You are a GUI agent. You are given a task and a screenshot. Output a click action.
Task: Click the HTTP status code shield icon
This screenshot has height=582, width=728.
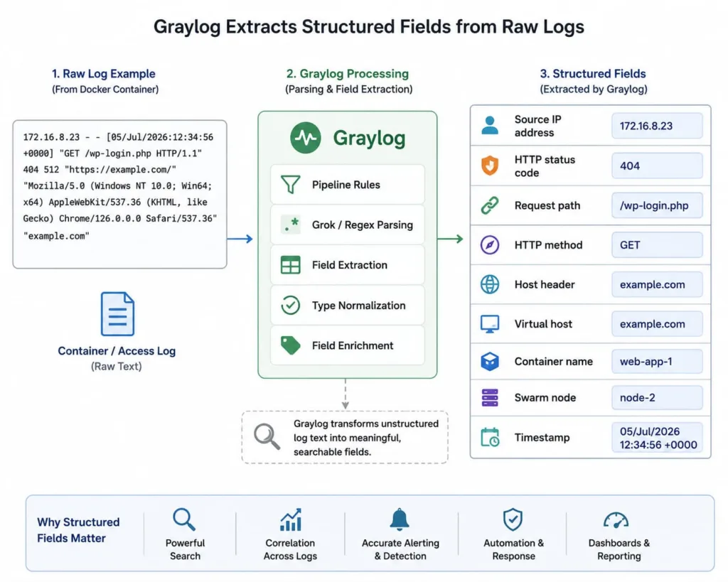pyautogui.click(x=489, y=166)
